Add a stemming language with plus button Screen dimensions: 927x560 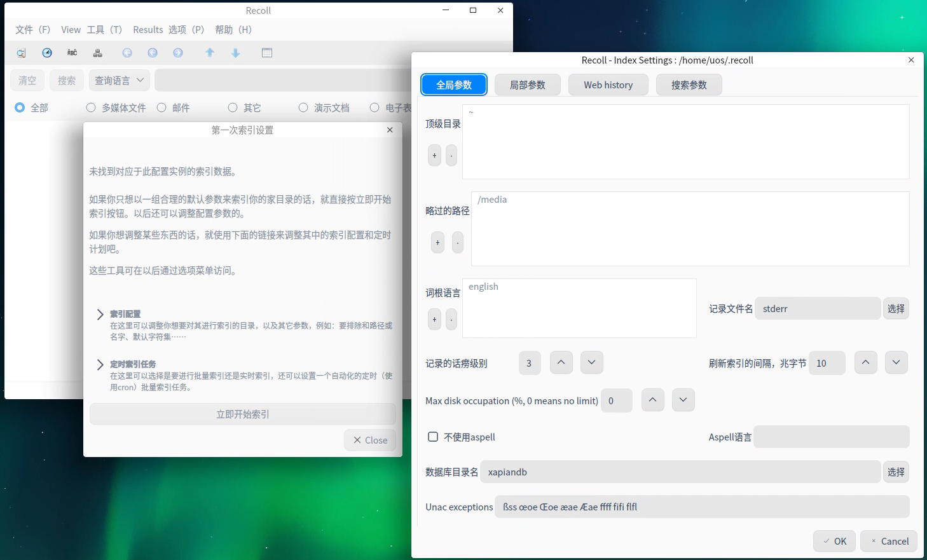434,319
